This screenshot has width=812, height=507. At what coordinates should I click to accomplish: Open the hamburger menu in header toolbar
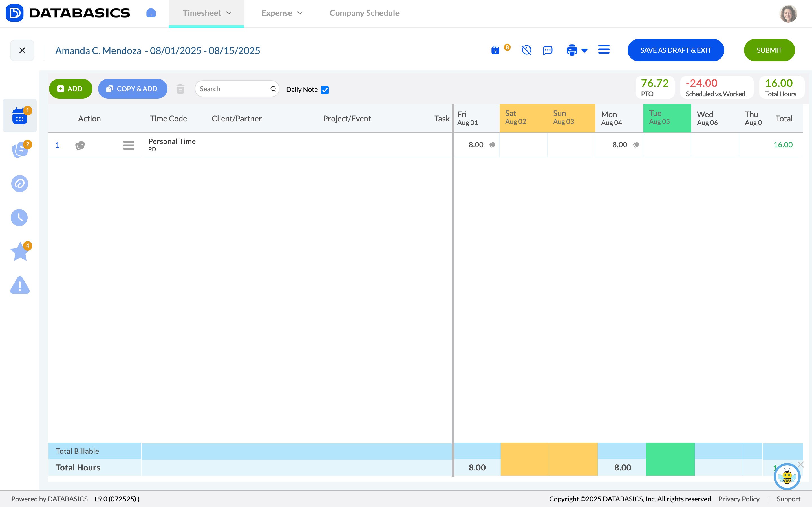point(604,50)
